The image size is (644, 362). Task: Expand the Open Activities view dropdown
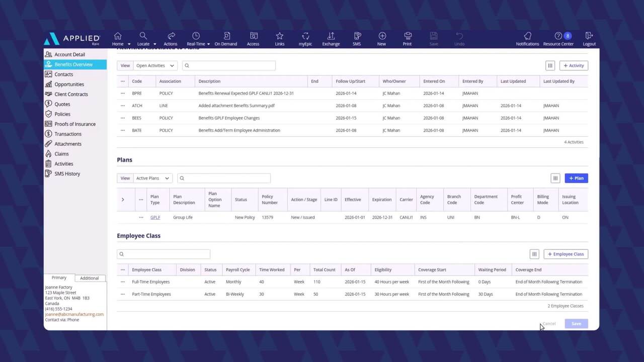click(x=155, y=65)
